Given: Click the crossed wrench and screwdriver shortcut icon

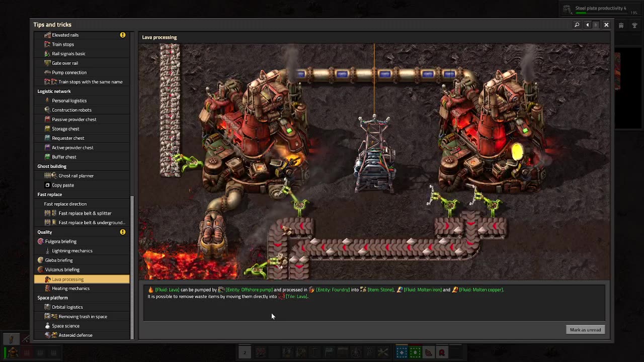Looking at the screenshot, I should pos(383,352).
